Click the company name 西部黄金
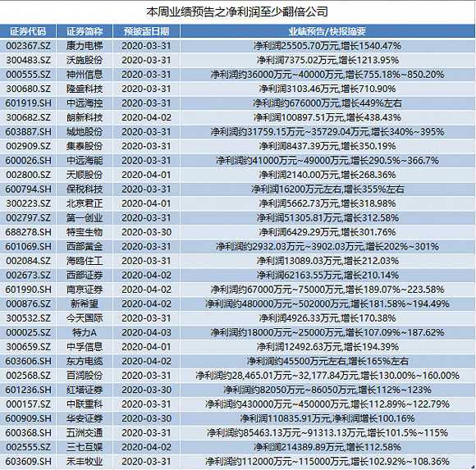The image size is (476, 470). tap(85, 246)
